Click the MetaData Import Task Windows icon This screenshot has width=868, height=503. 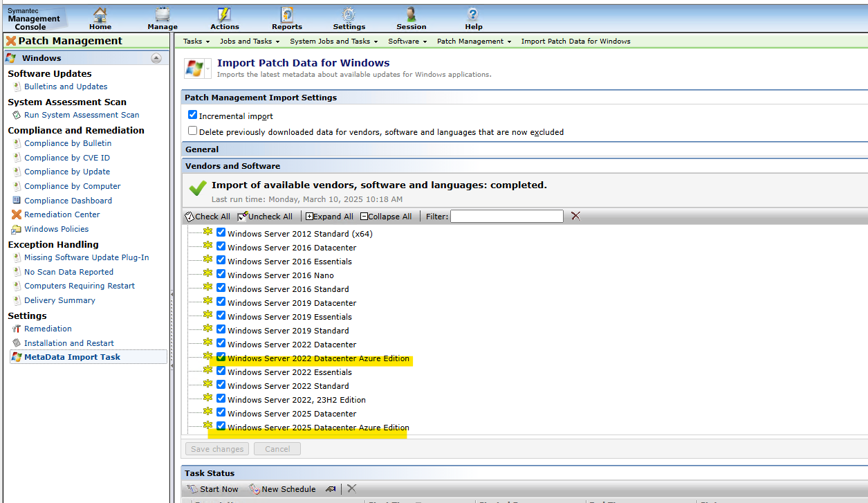point(17,357)
